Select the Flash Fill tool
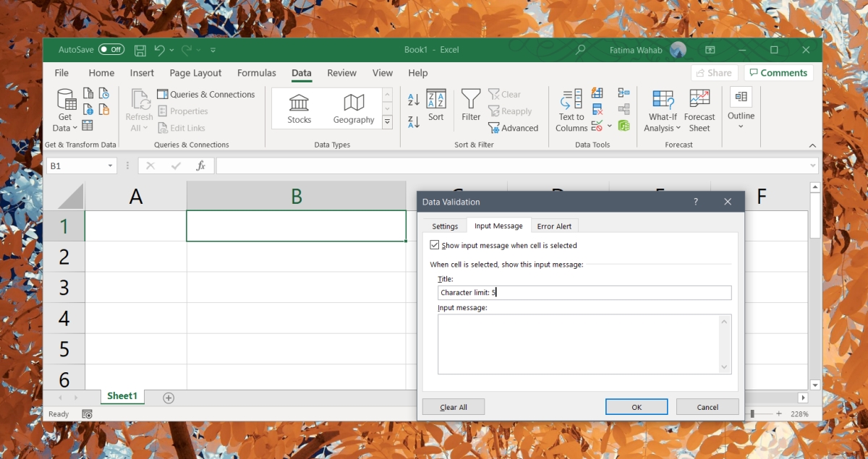 pyautogui.click(x=597, y=93)
